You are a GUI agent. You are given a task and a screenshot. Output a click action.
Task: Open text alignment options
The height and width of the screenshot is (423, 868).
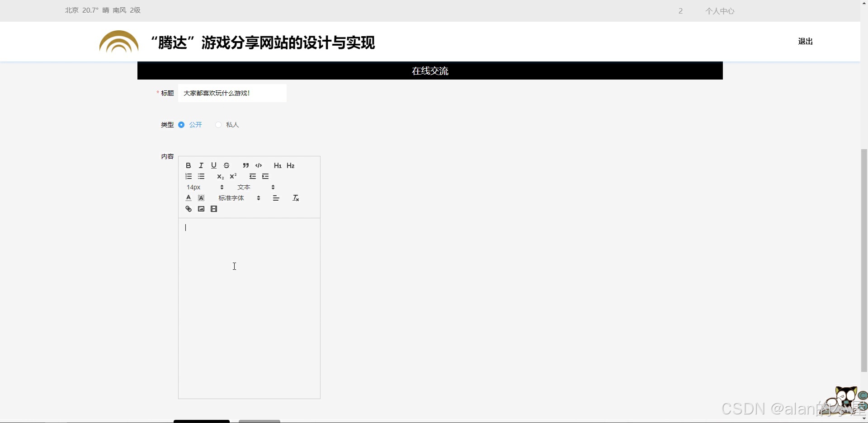[x=276, y=198]
